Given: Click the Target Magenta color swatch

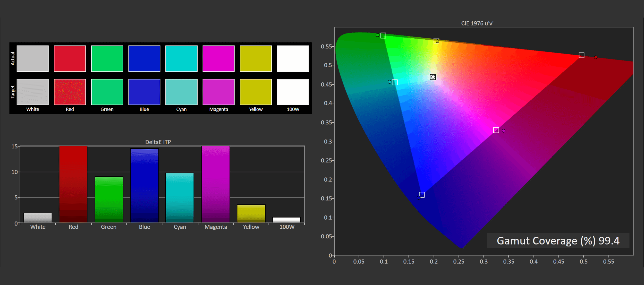Looking at the screenshot, I should pyautogui.click(x=219, y=92).
